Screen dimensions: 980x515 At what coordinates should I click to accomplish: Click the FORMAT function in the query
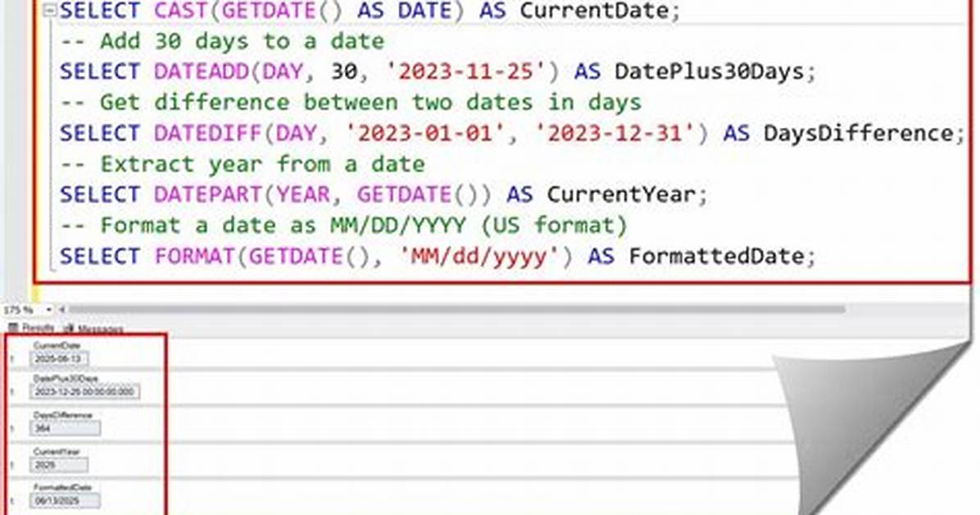(x=194, y=256)
